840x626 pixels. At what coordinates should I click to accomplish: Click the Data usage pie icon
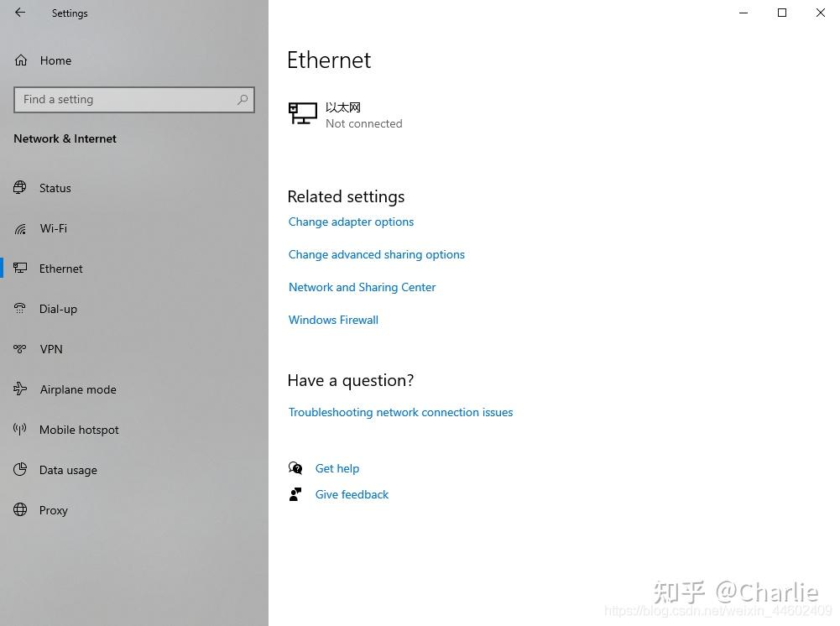tap(20, 470)
